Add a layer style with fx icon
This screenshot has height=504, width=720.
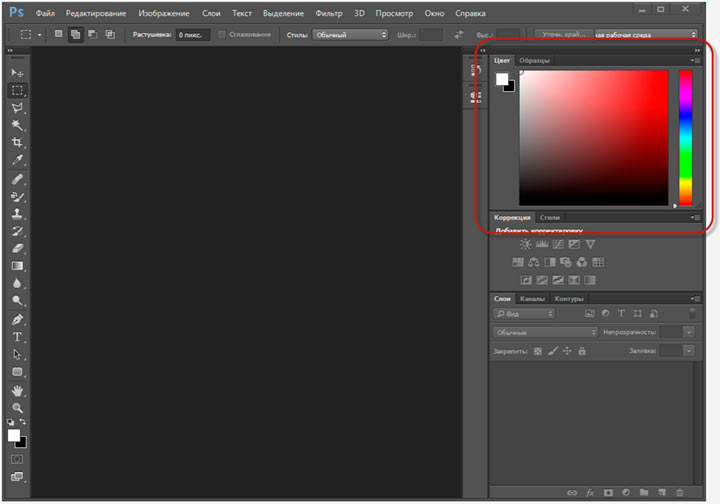click(590, 493)
